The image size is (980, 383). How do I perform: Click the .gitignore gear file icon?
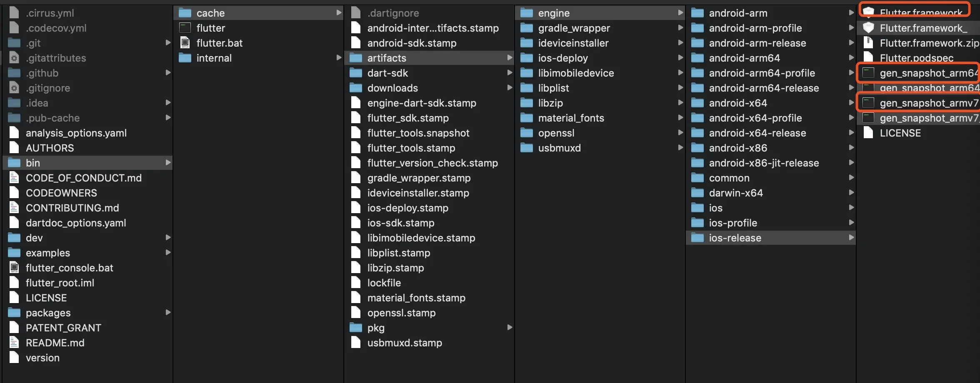[14, 88]
